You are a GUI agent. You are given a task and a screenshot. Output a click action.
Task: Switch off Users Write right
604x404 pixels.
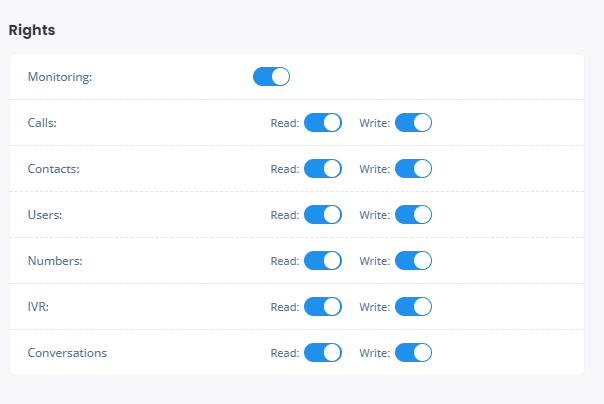click(413, 215)
